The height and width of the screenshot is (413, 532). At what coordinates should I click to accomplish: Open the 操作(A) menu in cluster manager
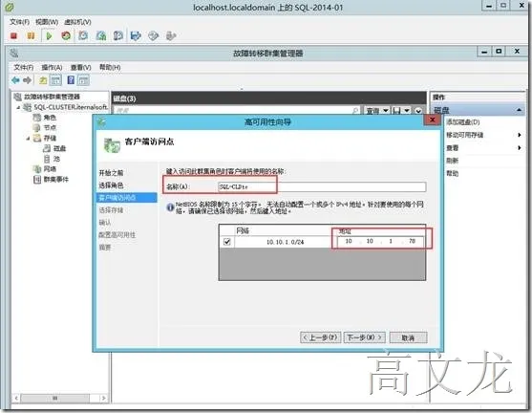[x=52, y=68]
